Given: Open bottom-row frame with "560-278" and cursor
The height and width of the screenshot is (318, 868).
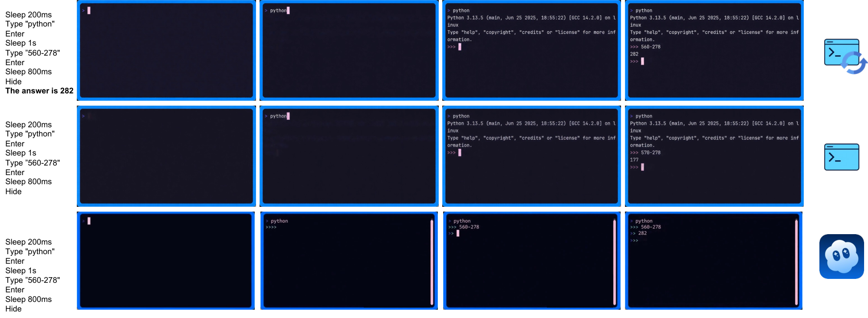Looking at the screenshot, I should pos(531,261).
